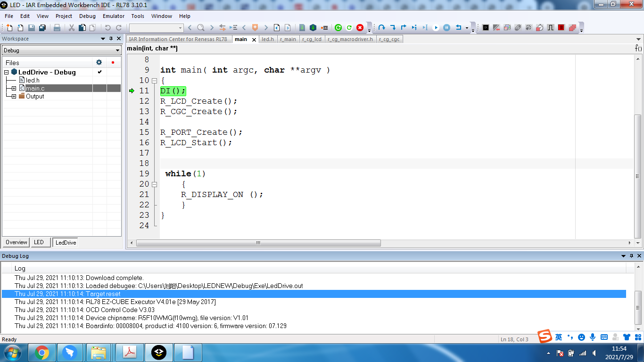Click the New Document toolbar icon
The height and width of the screenshot is (362, 644).
coord(9,28)
